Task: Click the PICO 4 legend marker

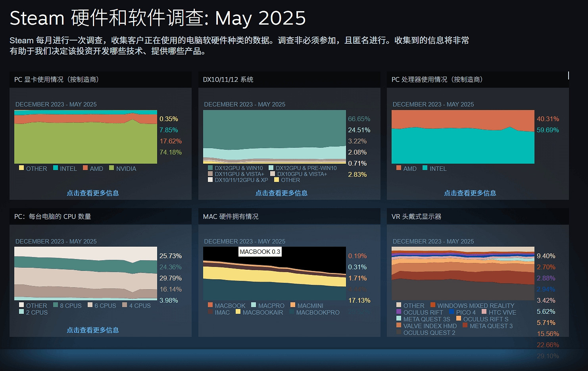Action: (451, 312)
